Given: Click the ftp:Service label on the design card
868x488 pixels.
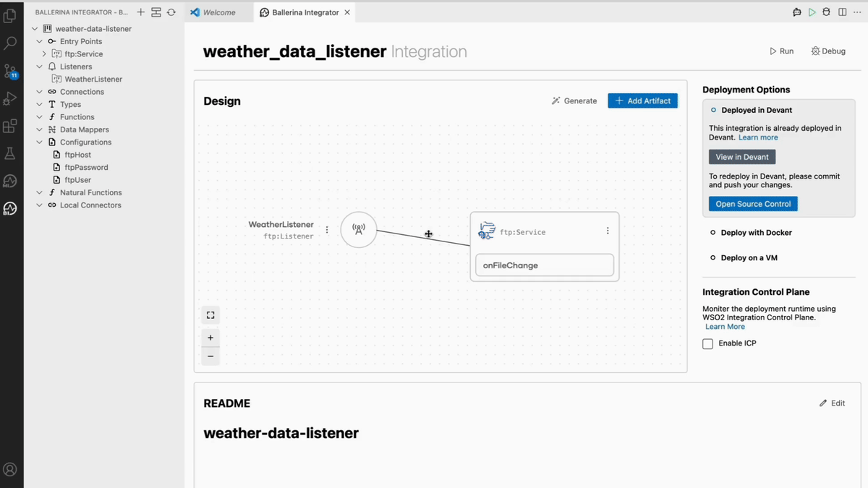Looking at the screenshot, I should (523, 233).
